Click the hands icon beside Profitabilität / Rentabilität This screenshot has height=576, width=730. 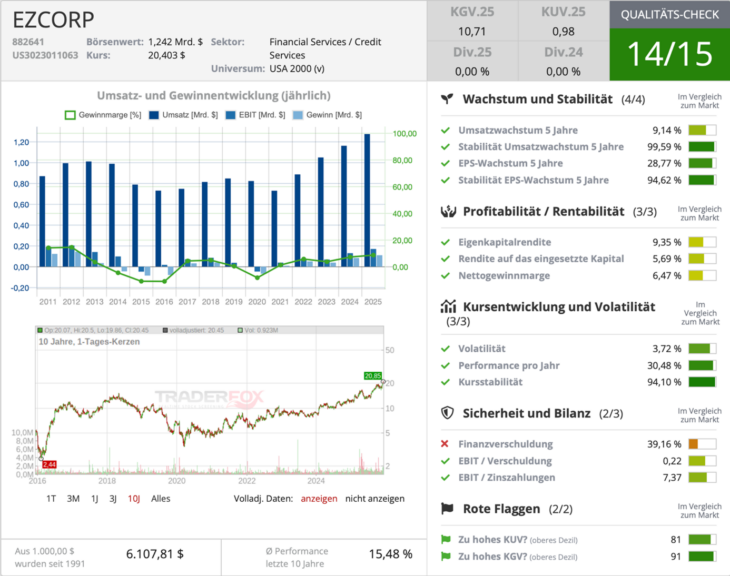(449, 211)
